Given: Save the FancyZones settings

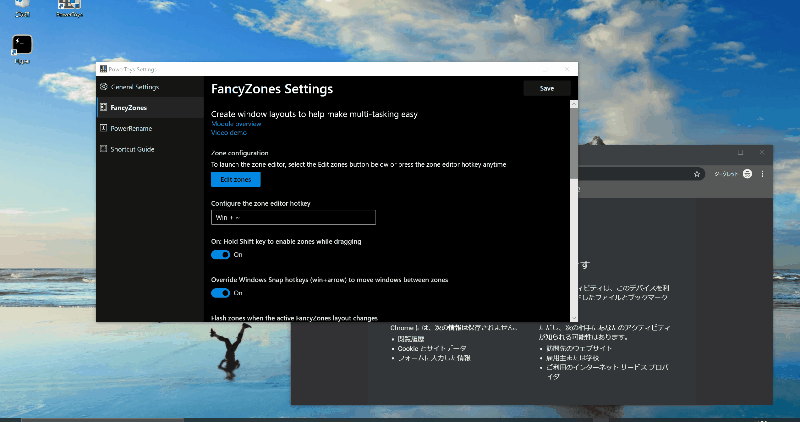Looking at the screenshot, I should (547, 88).
